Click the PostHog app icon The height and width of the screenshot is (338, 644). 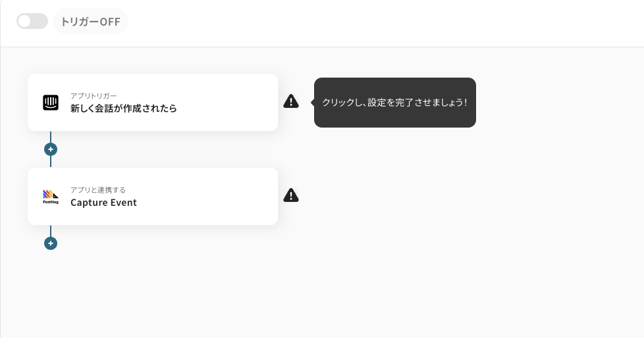point(51,197)
